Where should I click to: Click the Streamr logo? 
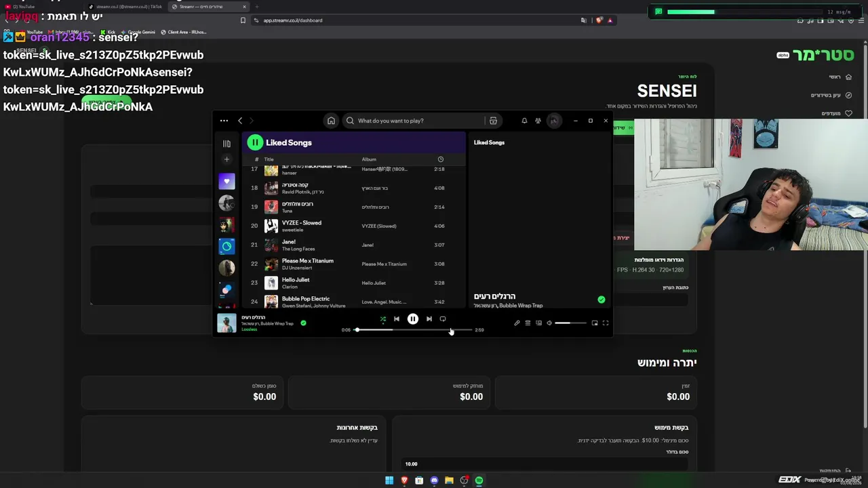click(x=823, y=55)
